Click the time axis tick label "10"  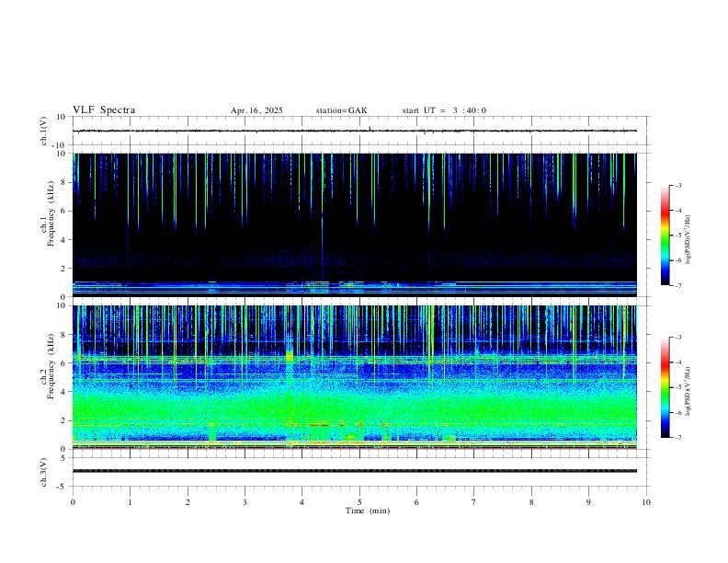pos(646,502)
